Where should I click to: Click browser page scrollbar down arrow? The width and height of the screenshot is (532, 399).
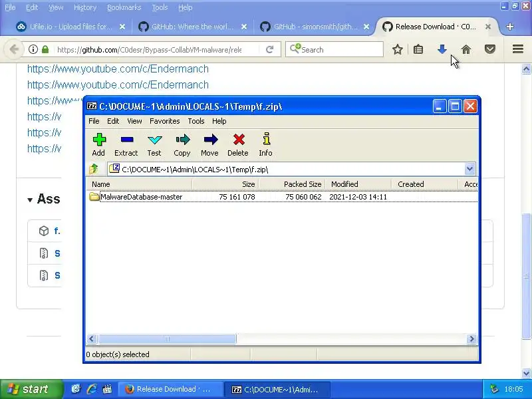526,373
